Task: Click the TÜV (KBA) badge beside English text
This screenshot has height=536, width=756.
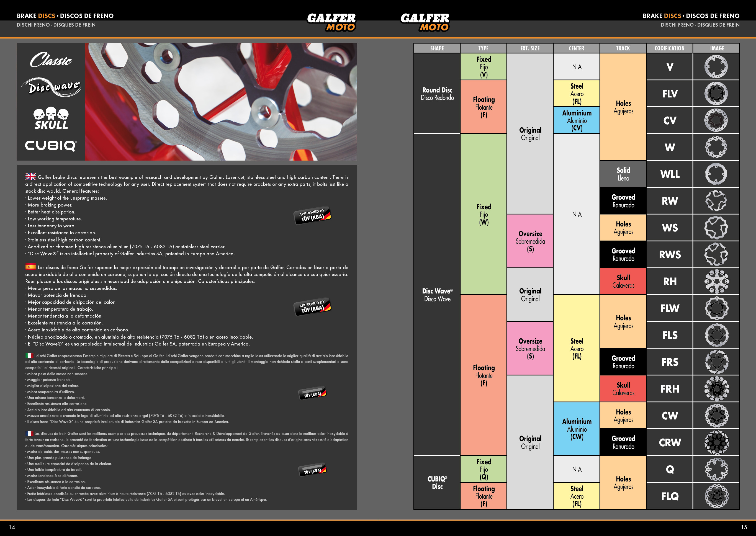Action: [312, 215]
